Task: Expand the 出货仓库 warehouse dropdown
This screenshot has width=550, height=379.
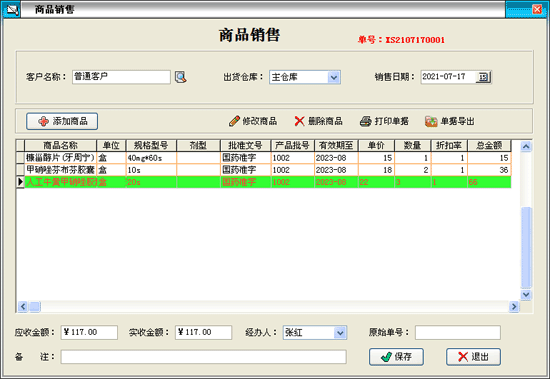Action: 334,77
